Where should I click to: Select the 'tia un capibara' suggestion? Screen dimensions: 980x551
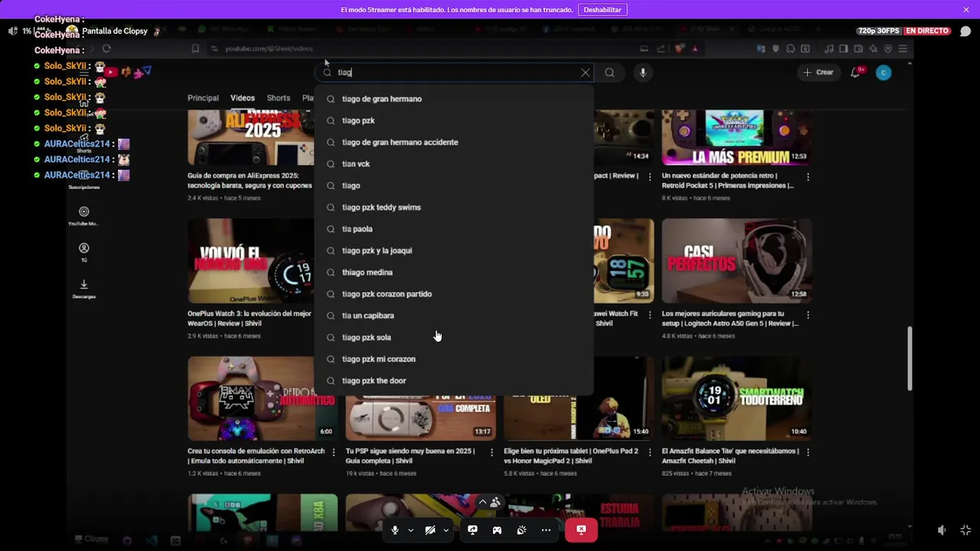tap(454, 316)
